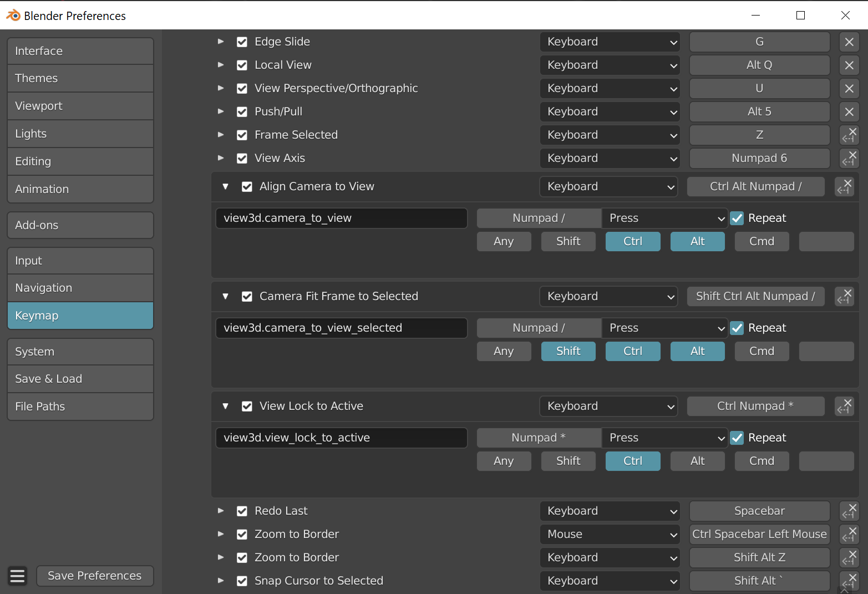Click the Save Preferences button
This screenshot has height=594, width=868.
pyautogui.click(x=95, y=576)
